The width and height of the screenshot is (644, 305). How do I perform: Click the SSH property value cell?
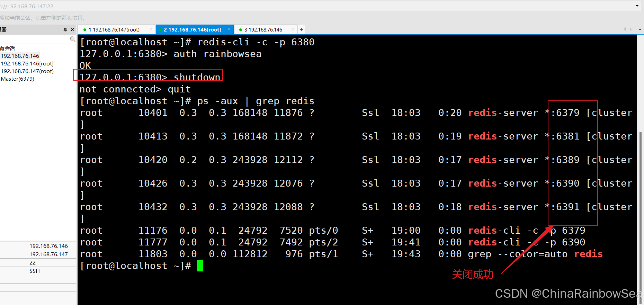(52, 271)
